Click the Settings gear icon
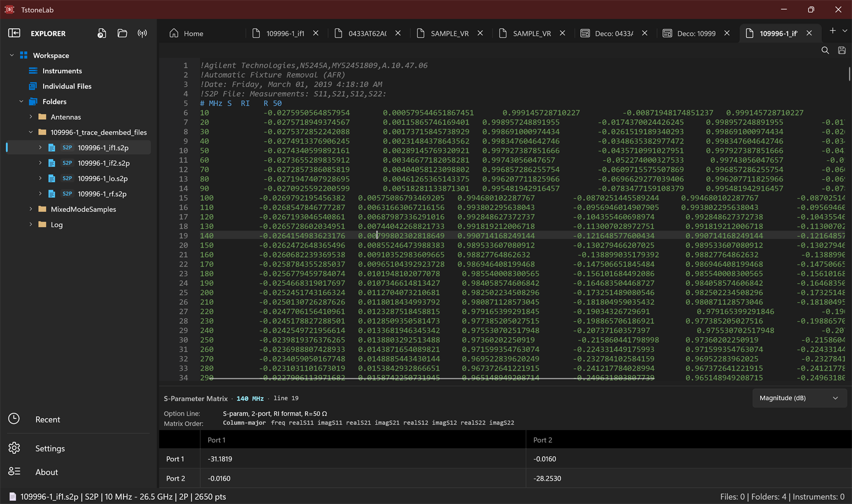The width and height of the screenshot is (852, 504). point(14,448)
